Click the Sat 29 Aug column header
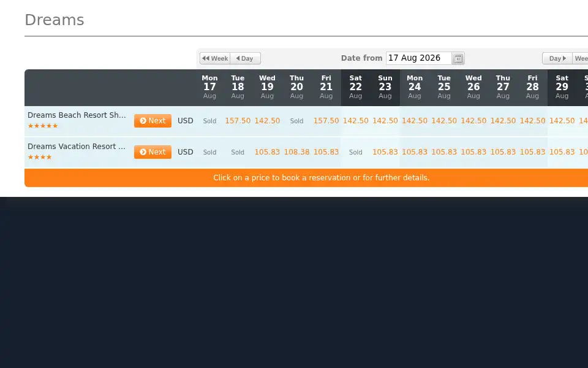Image resolution: width=588 pixels, height=368 pixels. click(x=562, y=86)
